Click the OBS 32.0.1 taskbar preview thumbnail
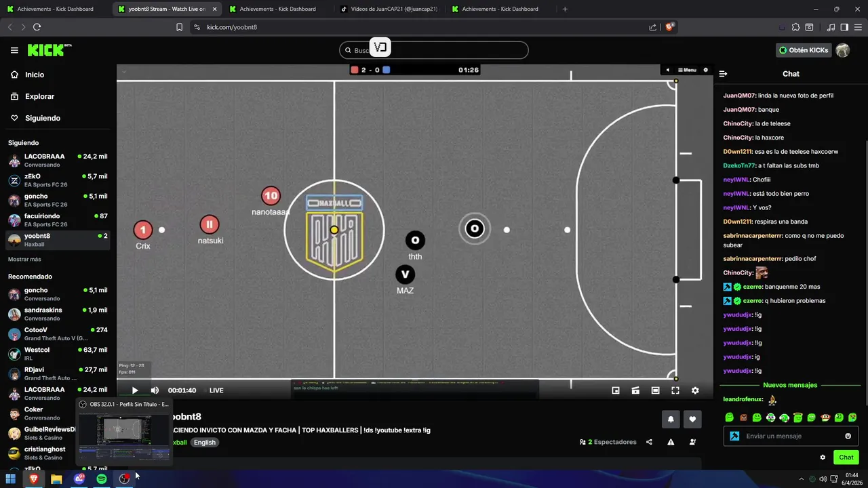The image size is (868, 488). click(123, 432)
